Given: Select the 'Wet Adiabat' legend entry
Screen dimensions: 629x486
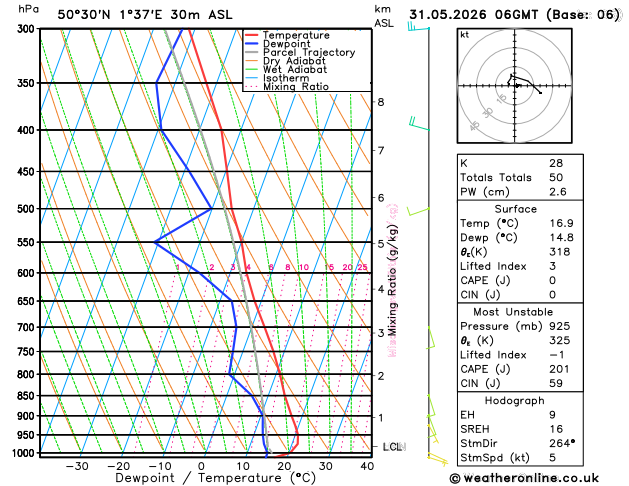Looking at the screenshot, I should 295,69.
